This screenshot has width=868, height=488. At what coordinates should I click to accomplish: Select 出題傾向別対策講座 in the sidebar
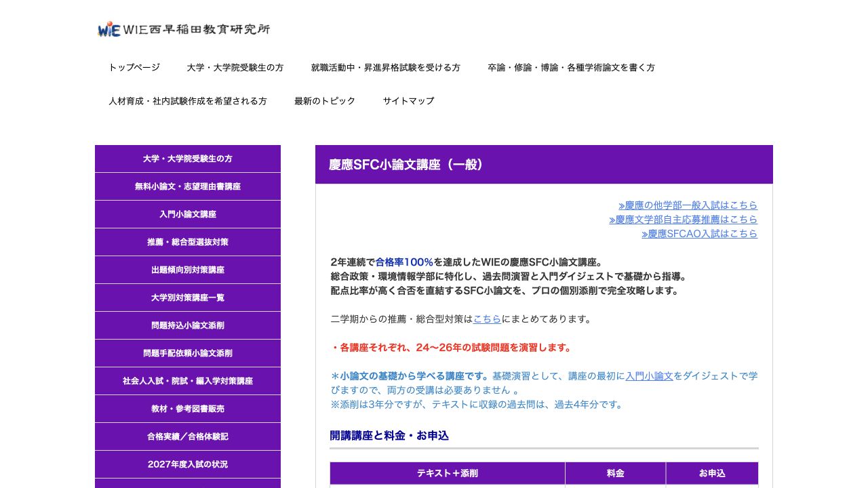pos(188,270)
